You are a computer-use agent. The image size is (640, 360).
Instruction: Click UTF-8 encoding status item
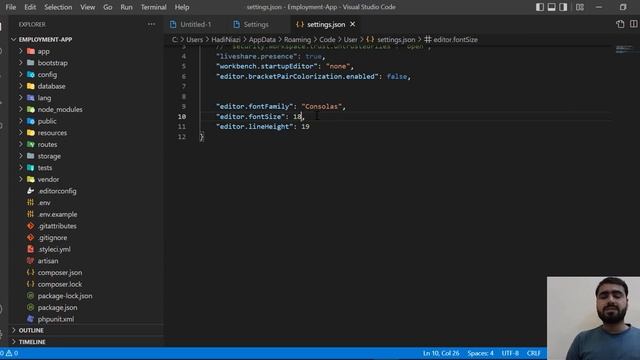coord(510,353)
